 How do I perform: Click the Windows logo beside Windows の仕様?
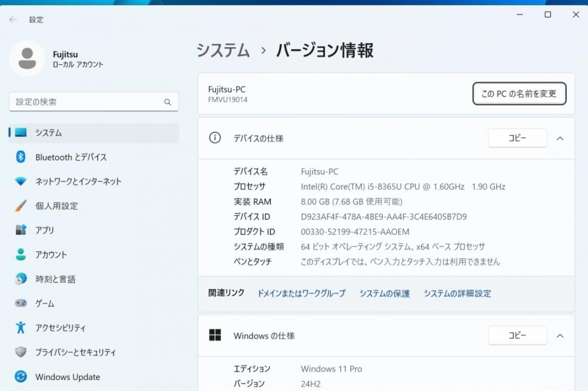(x=215, y=335)
